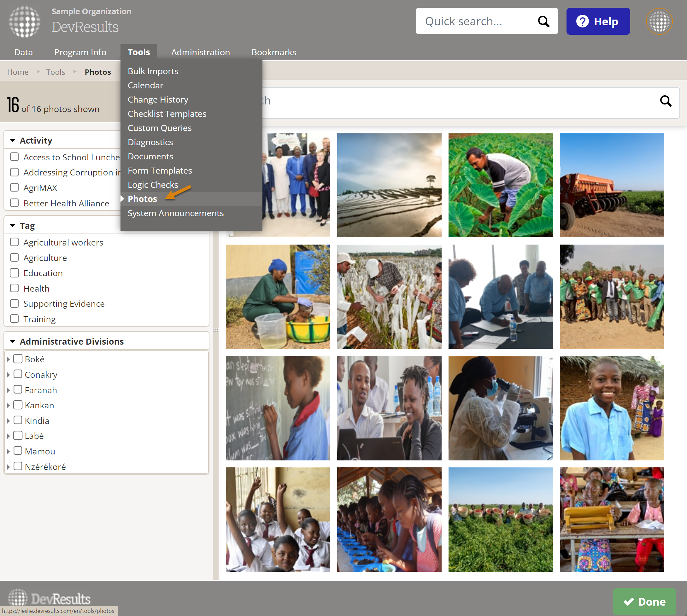This screenshot has width=687, height=616.
Task: Expand the Boké division tree arrow
Action: [8, 359]
